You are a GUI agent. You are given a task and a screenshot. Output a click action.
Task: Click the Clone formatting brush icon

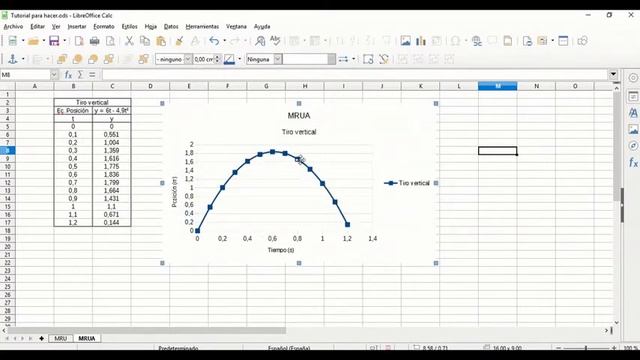[179, 41]
